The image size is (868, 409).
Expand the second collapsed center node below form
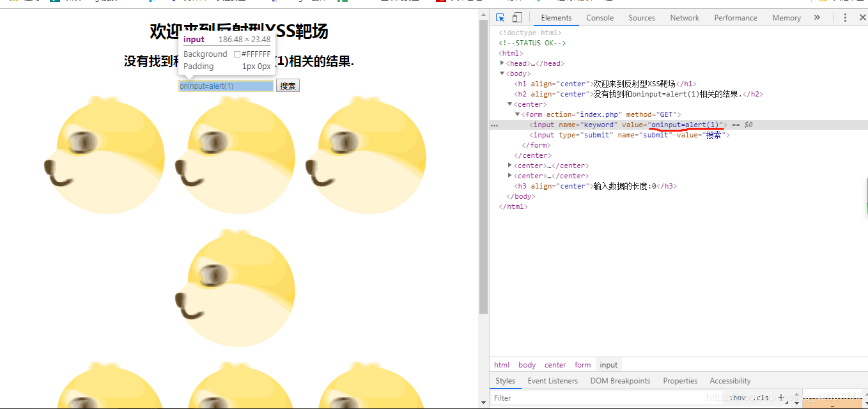point(510,176)
